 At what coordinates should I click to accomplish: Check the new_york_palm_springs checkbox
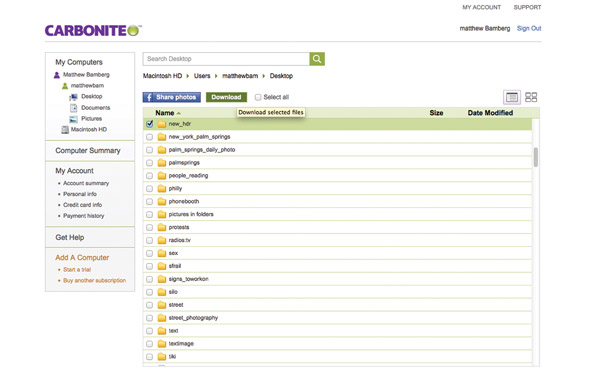(150, 137)
